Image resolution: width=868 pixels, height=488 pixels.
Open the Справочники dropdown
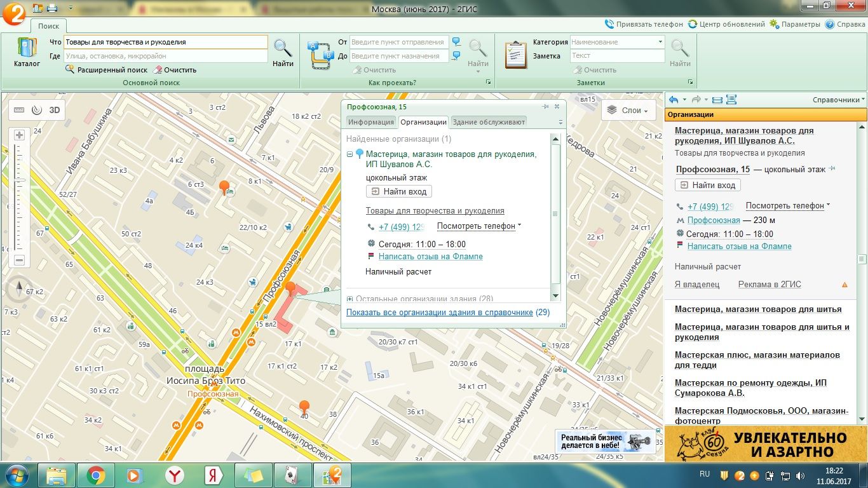point(839,100)
